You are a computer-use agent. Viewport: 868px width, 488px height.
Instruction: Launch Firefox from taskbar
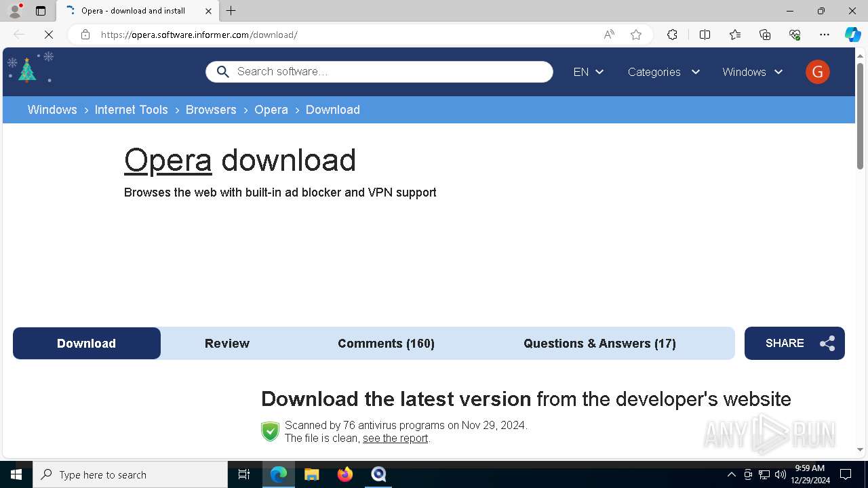pos(345,474)
